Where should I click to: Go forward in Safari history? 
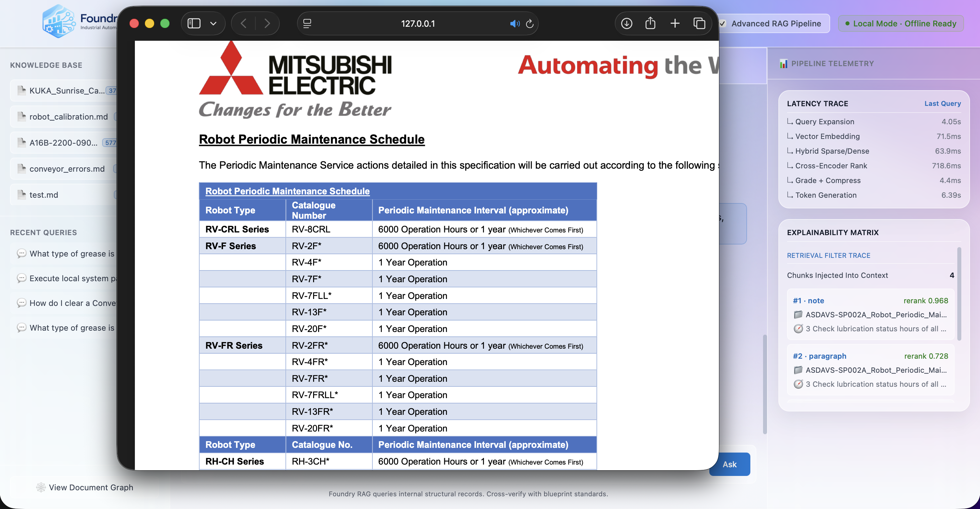pyautogui.click(x=267, y=24)
